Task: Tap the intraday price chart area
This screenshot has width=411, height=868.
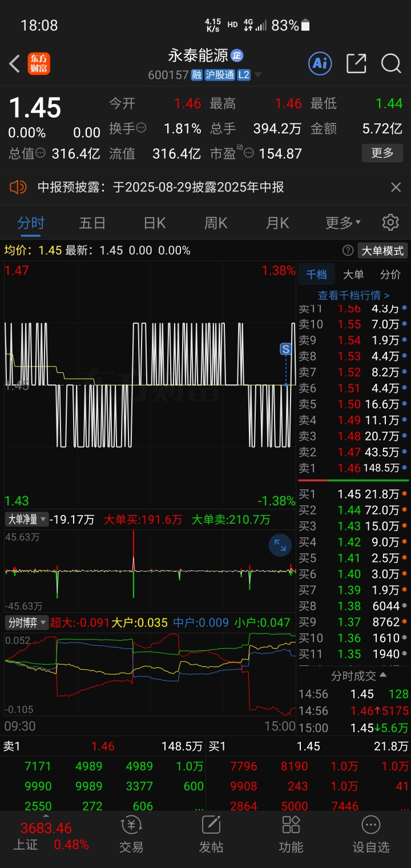Action: (x=150, y=385)
